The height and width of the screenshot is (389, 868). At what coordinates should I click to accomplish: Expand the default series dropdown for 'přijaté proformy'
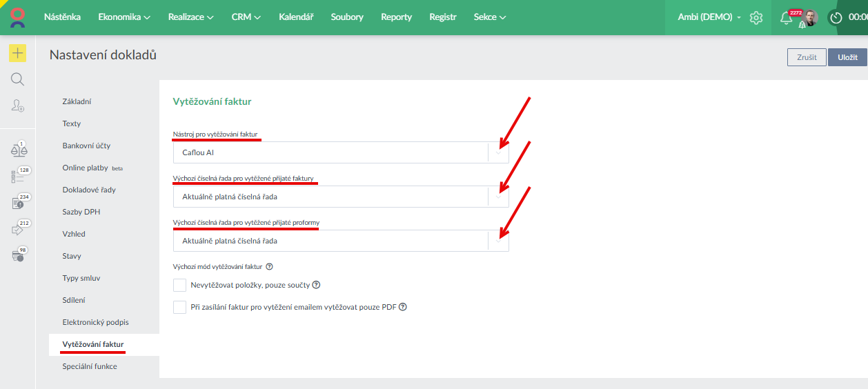(x=341, y=241)
